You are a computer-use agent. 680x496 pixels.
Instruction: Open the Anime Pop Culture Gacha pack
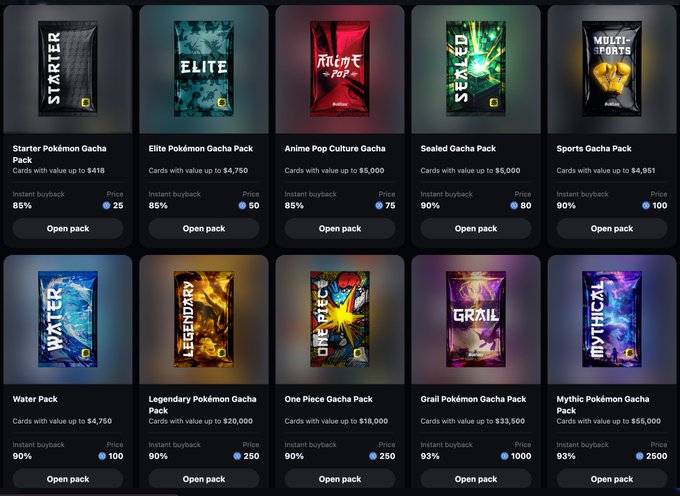coord(340,228)
